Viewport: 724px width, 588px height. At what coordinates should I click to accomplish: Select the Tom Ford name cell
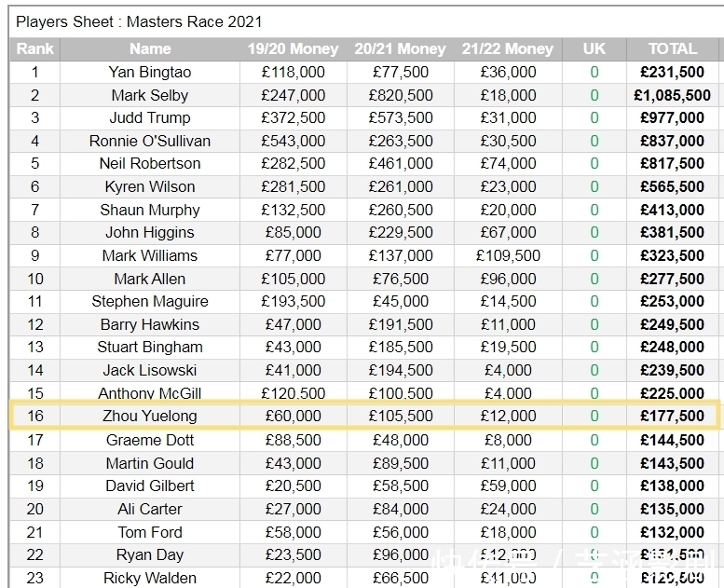tap(150, 532)
